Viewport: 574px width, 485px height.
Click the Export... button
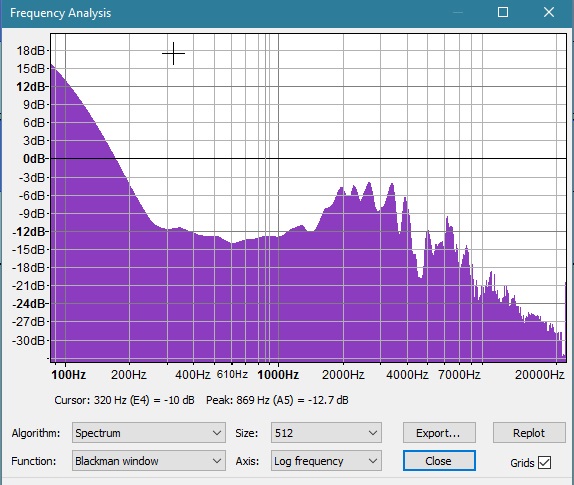(439, 433)
